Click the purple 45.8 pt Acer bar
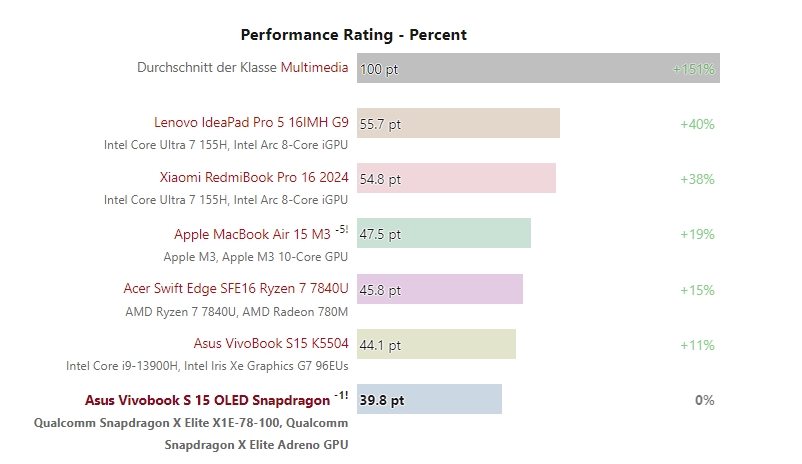The width and height of the screenshot is (802, 464). point(440,289)
